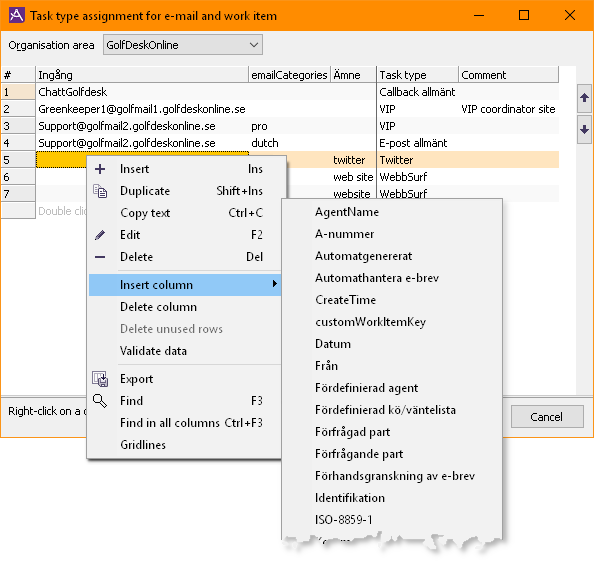594x561 pixels.
Task: Select Validate data menu entry
Action: click(153, 351)
